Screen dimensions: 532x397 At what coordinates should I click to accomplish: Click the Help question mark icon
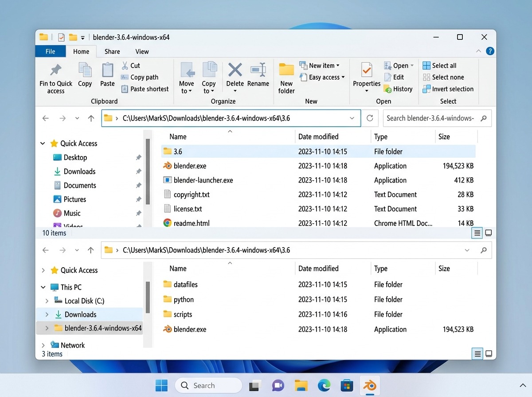(x=490, y=51)
